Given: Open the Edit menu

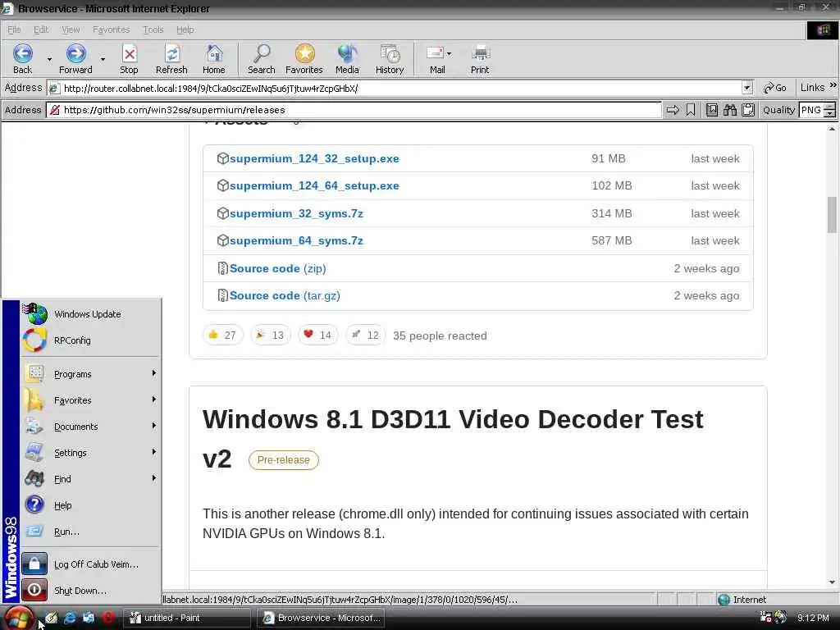Looking at the screenshot, I should click(x=41, y=30).
